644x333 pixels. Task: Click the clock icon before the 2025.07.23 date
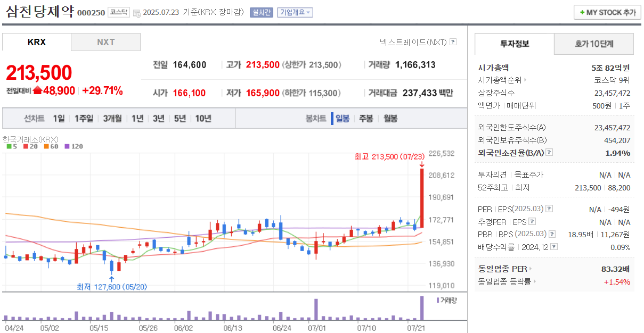pyautogui.click(x=137, y=13)
